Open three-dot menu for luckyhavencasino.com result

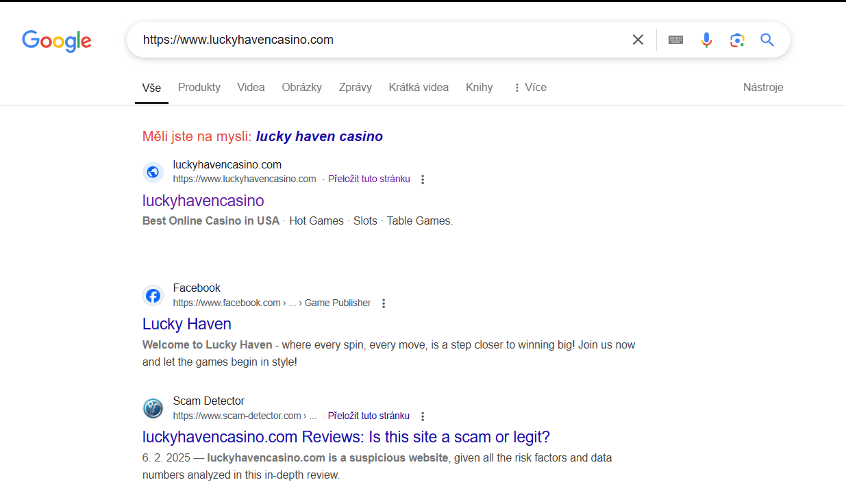click(423, 179)
